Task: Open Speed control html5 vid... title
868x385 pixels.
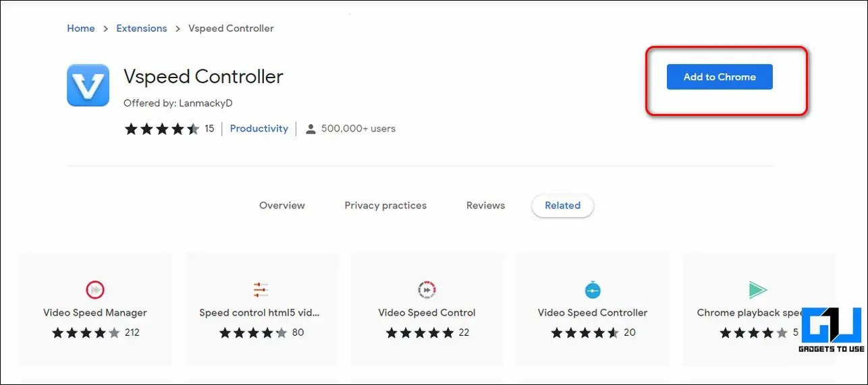Action: [x=260, y=313]
